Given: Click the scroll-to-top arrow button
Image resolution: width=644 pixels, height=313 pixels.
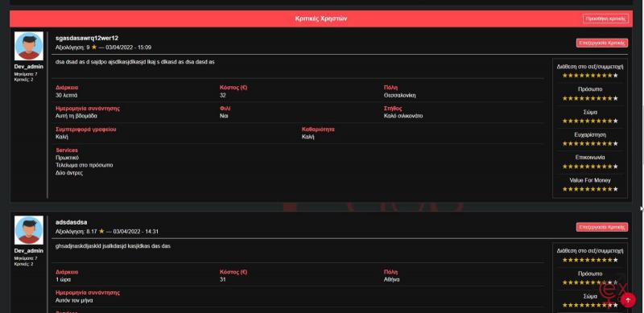Looking at the screenshot, I should click(x=628, y=300).
